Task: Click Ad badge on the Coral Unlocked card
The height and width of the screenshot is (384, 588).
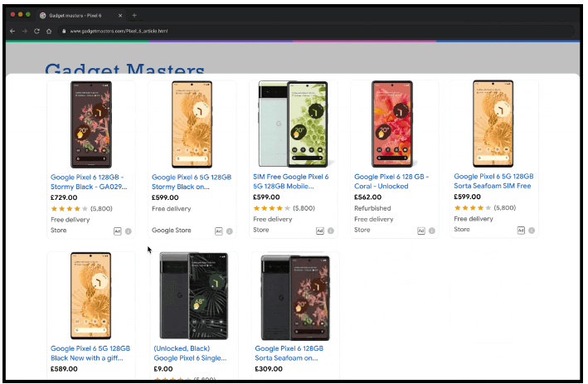Action: pyautogui.click(x=421, y=231)
